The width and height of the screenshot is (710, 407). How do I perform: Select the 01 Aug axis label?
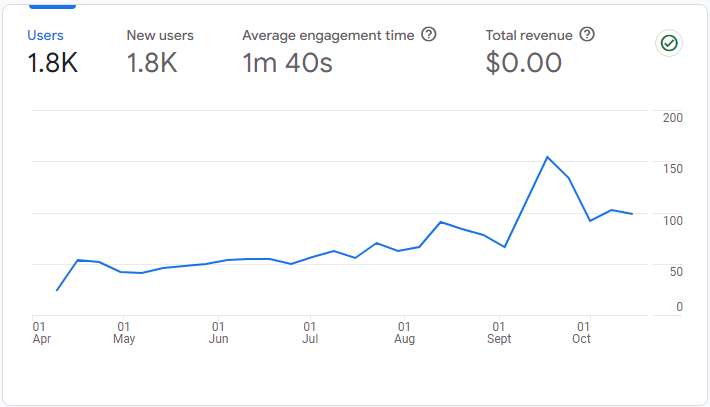(x=404, y=332)
